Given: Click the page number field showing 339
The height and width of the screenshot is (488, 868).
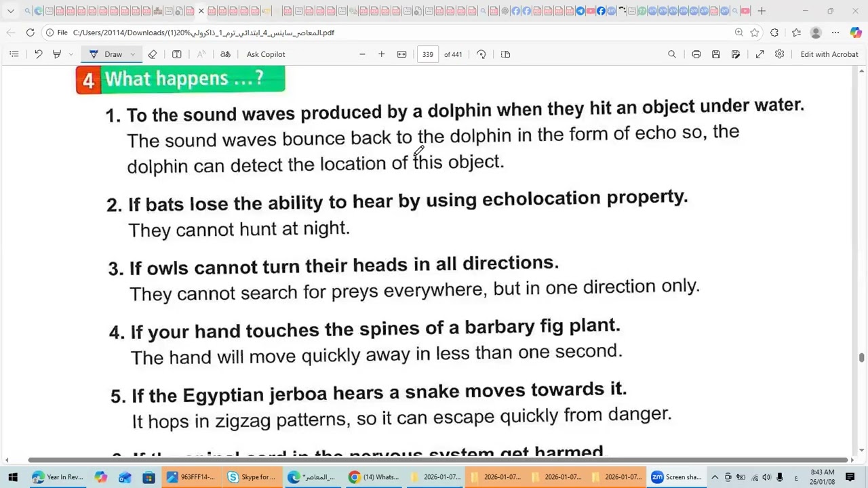Looking at the screenshot, I should [428, 54].
